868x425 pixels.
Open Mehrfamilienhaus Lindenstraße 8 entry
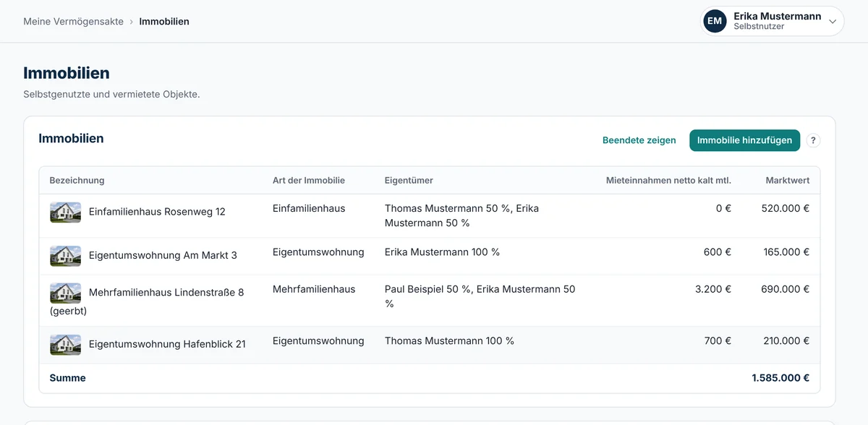coord(147,301)
